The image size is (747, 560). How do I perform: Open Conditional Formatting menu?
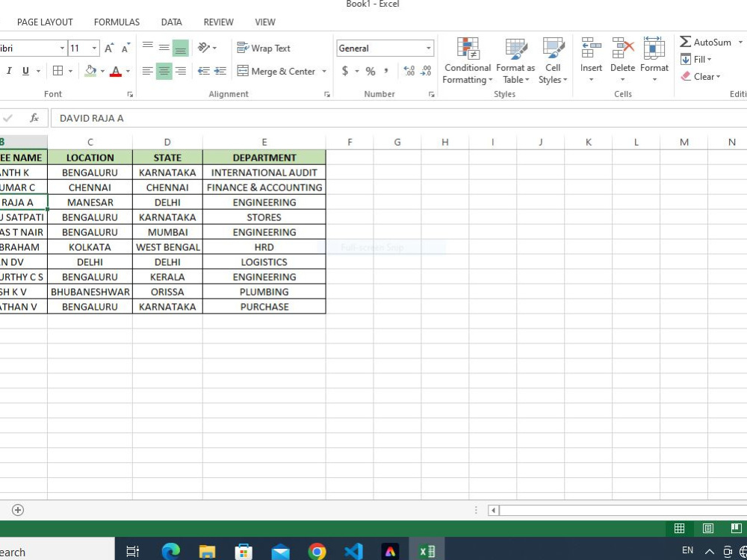(x=468, y=61)
